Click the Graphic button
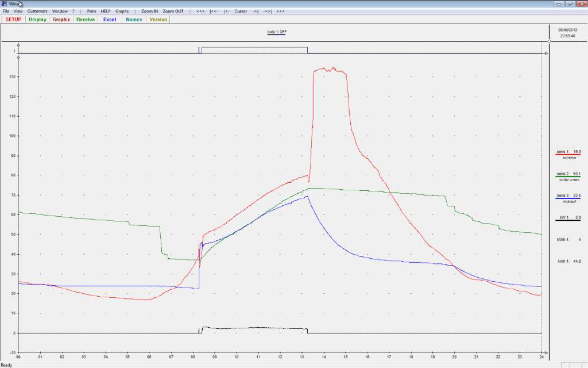The height and width of the screenshot is (368, 588). pos(61,20)
